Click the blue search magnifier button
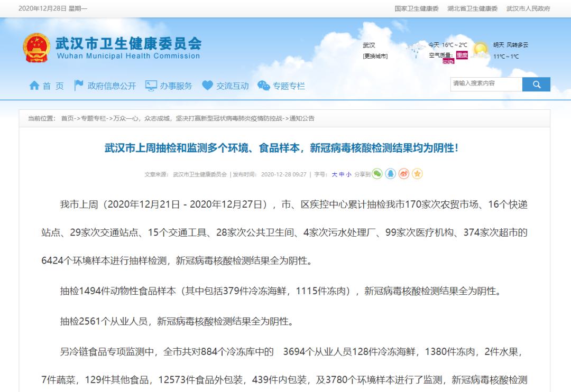 click(536, 85)
